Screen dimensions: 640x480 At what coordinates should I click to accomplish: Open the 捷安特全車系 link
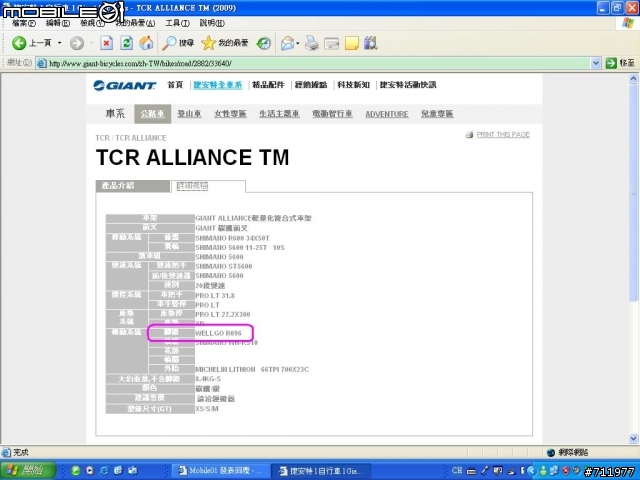[218, 85]
